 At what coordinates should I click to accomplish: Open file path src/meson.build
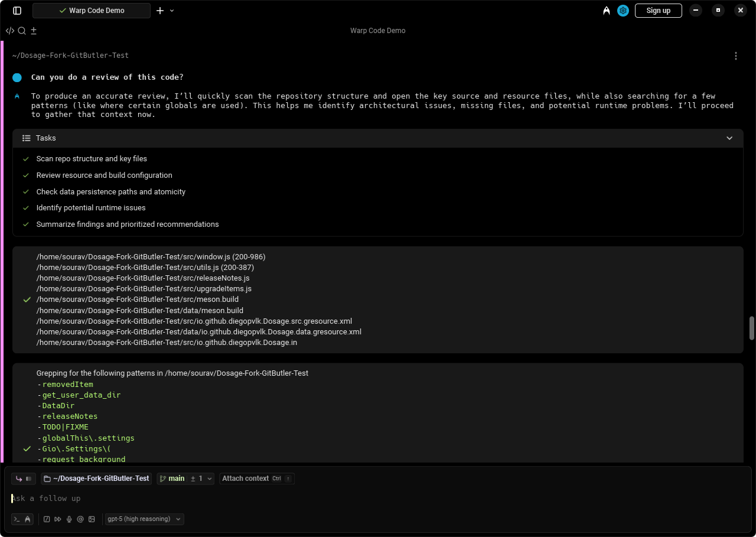point(138,300)
